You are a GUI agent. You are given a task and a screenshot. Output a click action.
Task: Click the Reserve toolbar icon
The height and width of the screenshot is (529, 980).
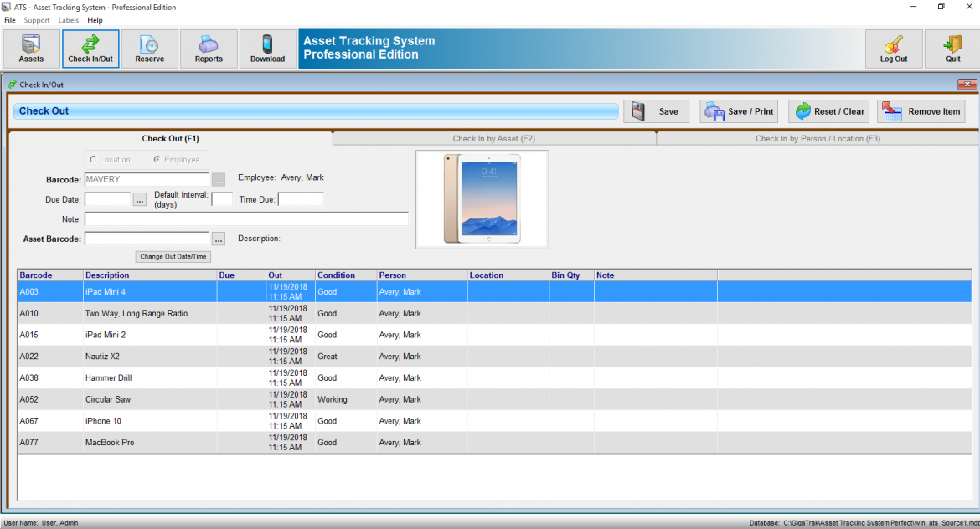pyautogui.click(x=149, y=49)
